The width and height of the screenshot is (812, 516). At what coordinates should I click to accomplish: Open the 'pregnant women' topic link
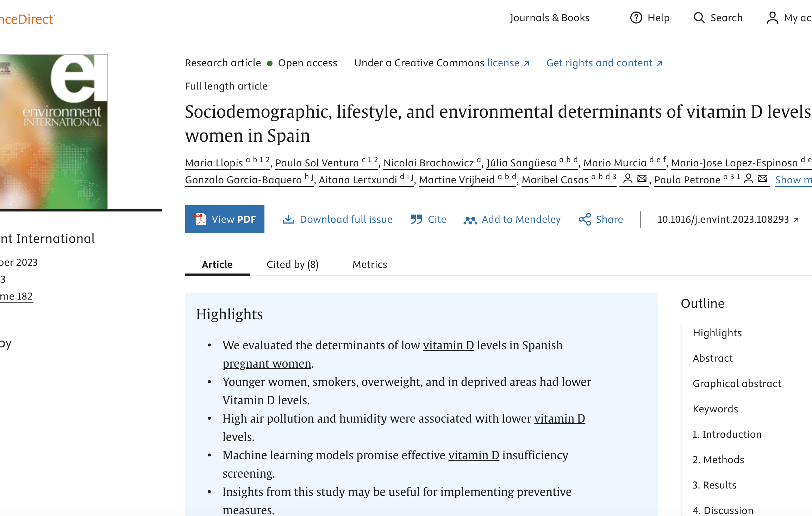[267, 363]
